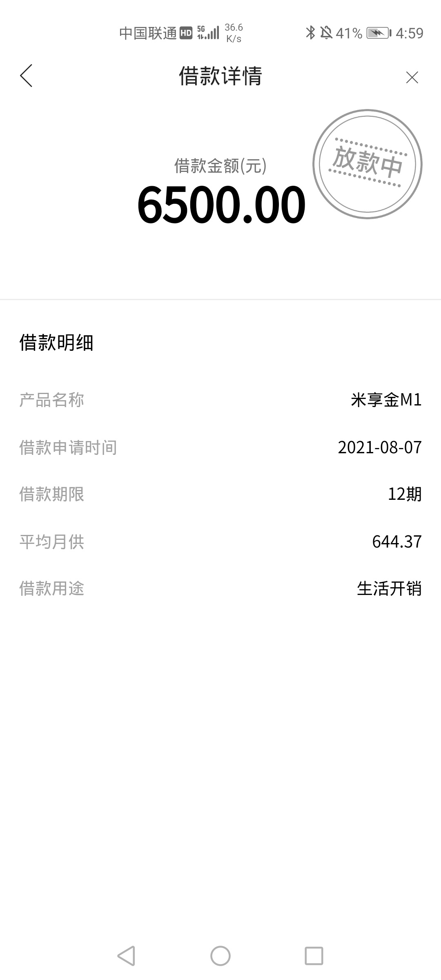Tap the Android back navigation triangle
This screenshot has width=441, height=980.
tap(126, 955)
